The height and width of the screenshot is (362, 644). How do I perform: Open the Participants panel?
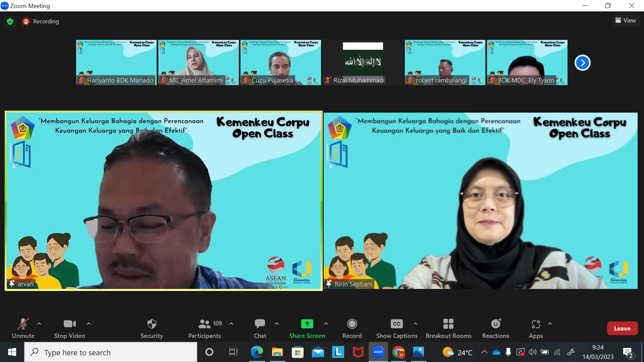(205, 328)
